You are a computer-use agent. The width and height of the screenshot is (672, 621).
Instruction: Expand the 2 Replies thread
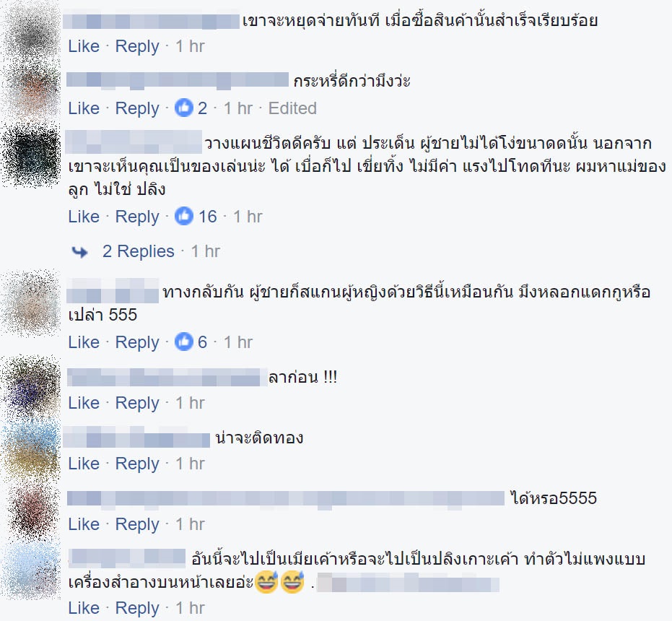click(x=138, y=251)
